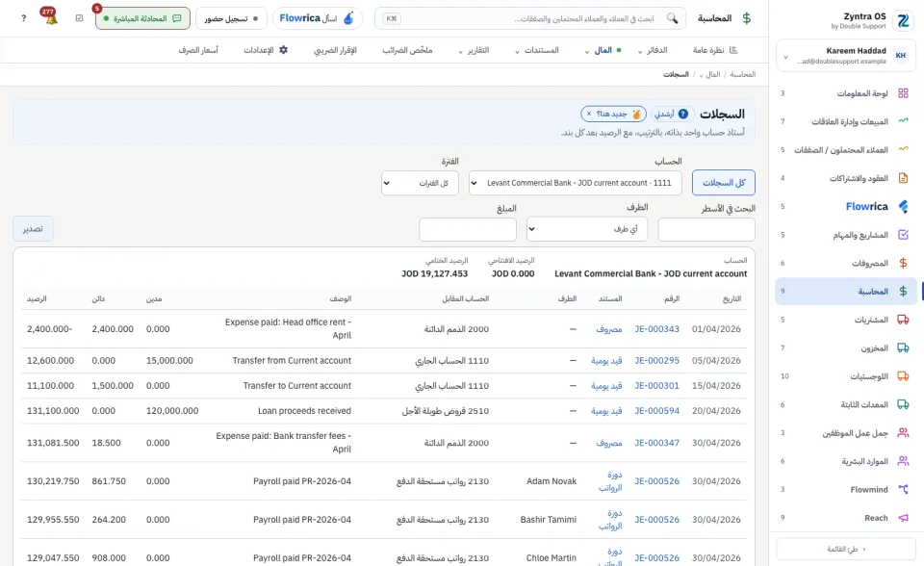
Task: Click the تصدير export button
Action: [33, 229]
